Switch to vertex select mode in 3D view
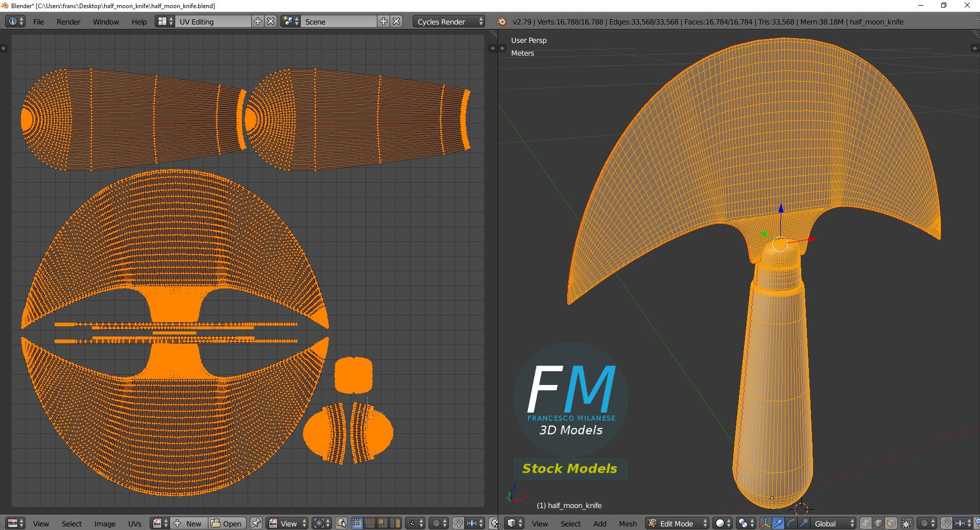 coord(866,523)
